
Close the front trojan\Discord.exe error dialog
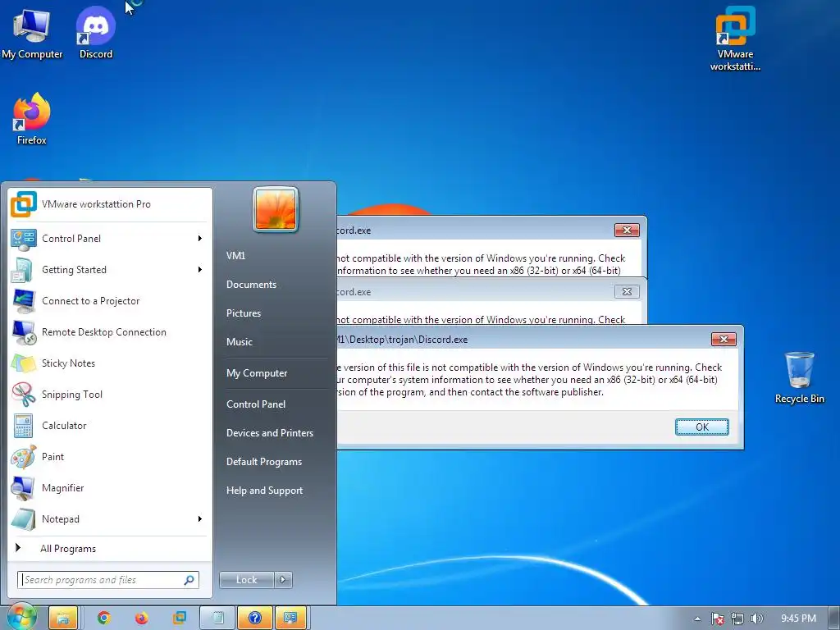(x=724, y=339)
